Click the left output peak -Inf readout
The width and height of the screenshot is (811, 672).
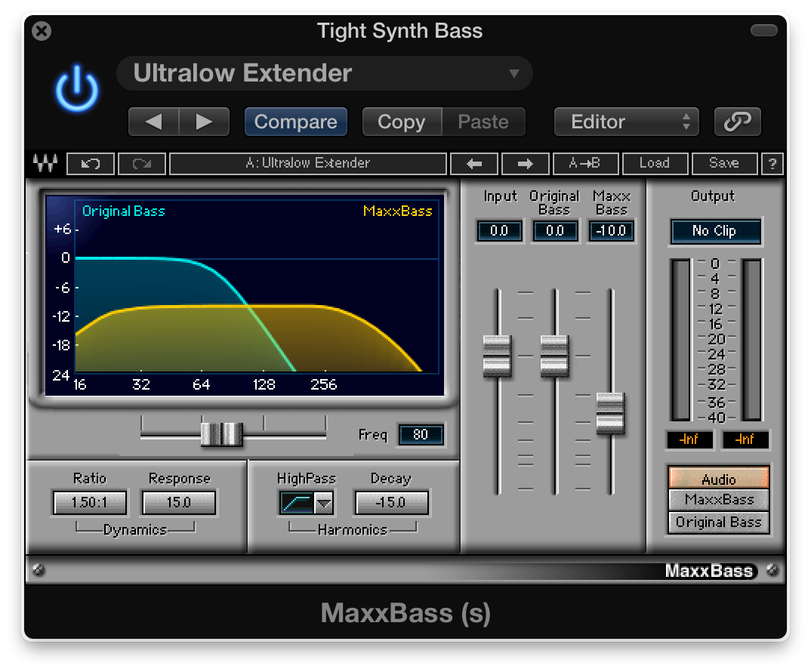pyautogui.click(x=689, y=439)
